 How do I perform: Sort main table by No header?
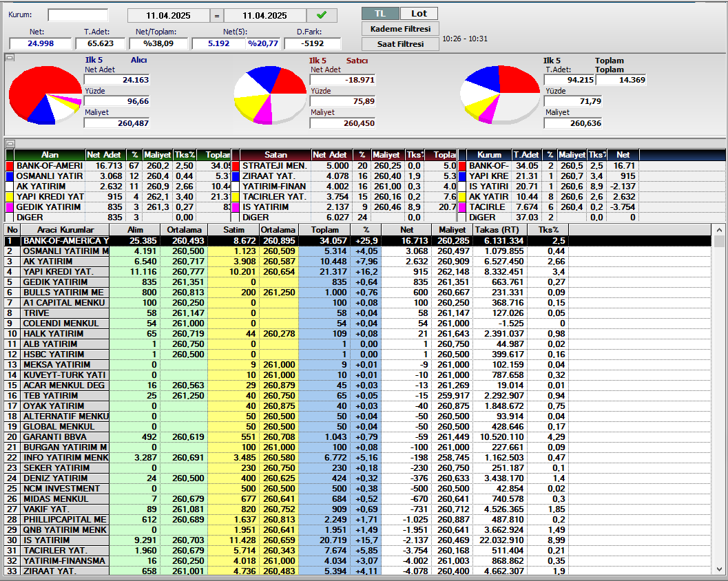click(12, 230)
